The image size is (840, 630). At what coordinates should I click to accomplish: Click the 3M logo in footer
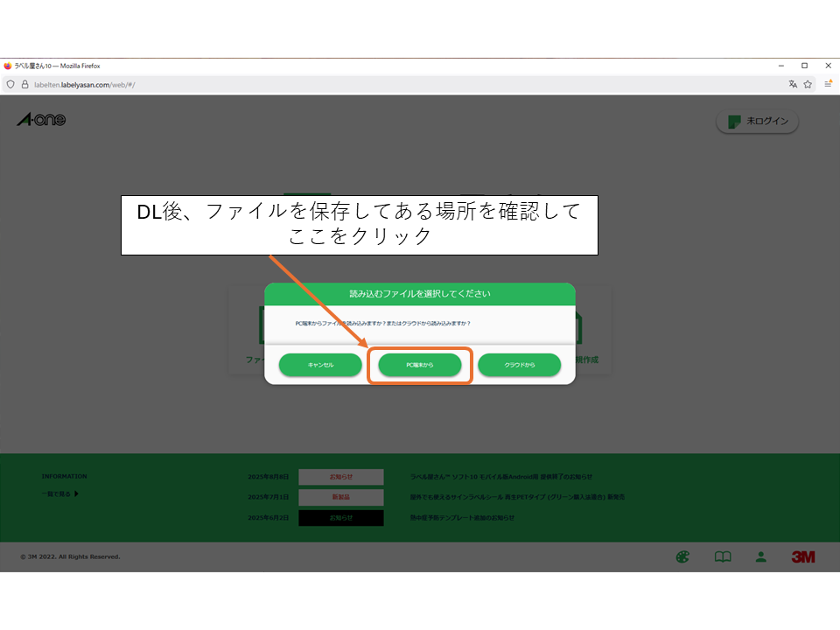click(802, 556)
